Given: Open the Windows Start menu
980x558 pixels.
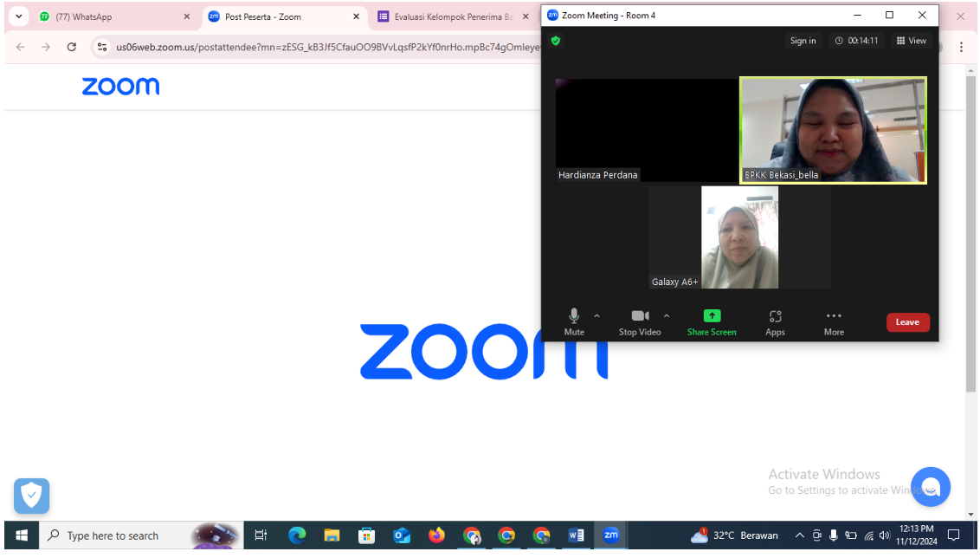Looking at the screenshot, I should 22,536.
